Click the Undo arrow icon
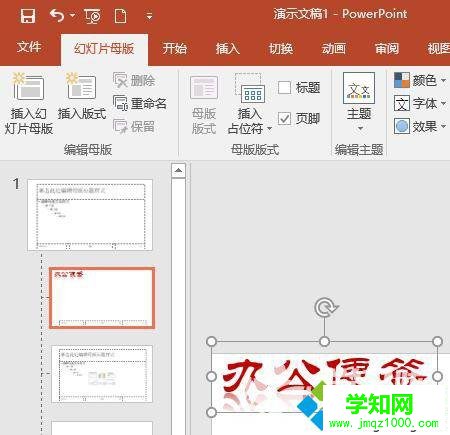The image size is (450, 435). (57, 16)
